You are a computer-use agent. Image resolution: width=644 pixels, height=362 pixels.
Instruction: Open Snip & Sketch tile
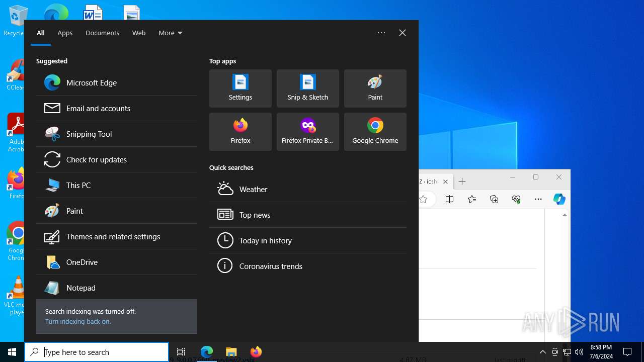click(x=308, y=88)
